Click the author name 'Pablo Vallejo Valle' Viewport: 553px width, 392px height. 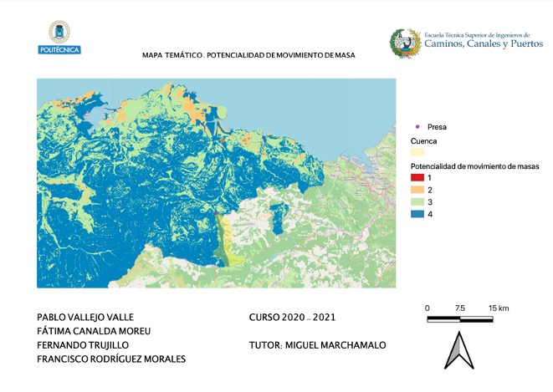85,318
